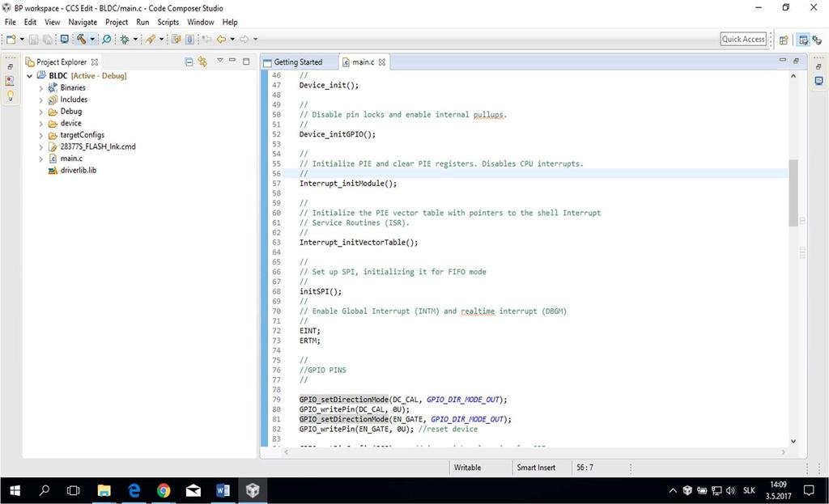This screenshot has height=504, width=829.
Task: Navigate back with the yellow left arrow
Action: tap(222, 39)
